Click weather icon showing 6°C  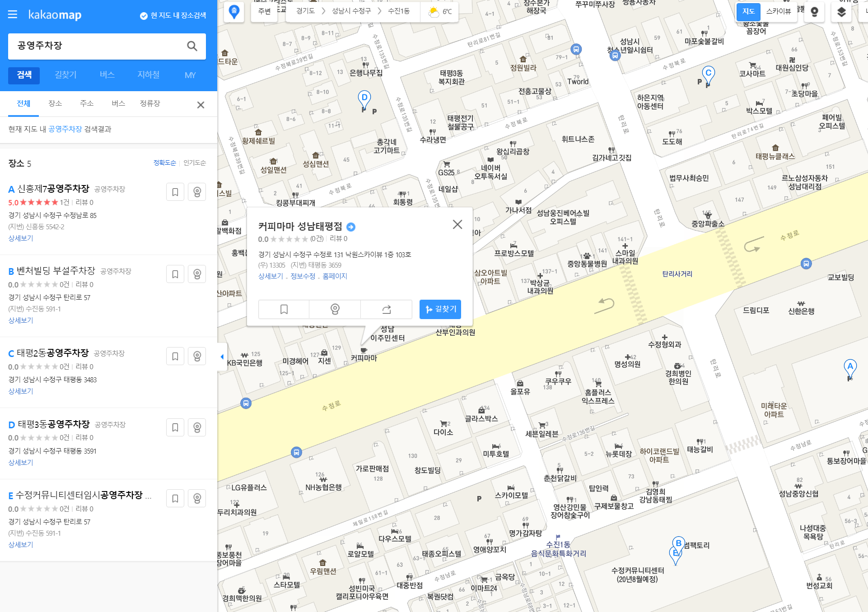tap(434, 12)
